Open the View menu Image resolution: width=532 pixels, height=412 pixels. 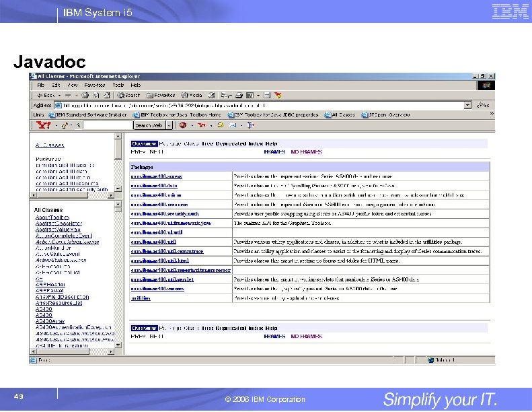pyautogui.click(x=72, y=85)
